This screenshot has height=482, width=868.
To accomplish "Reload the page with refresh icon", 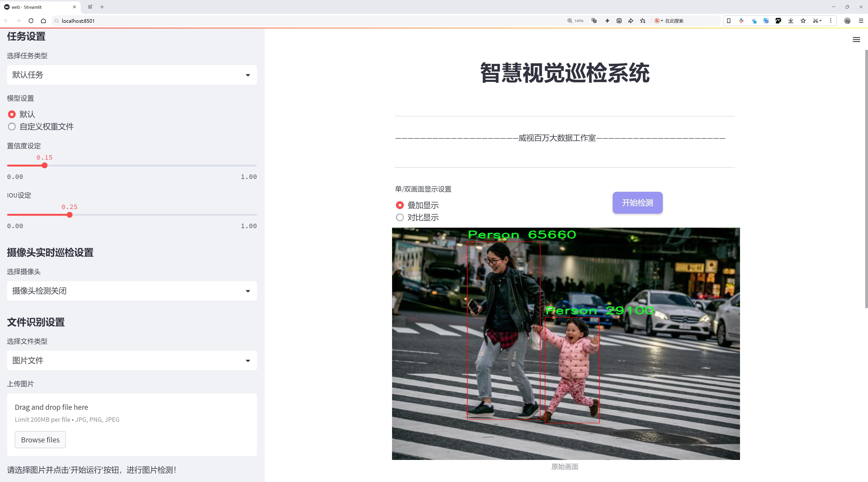I will [x=31, y=21].
